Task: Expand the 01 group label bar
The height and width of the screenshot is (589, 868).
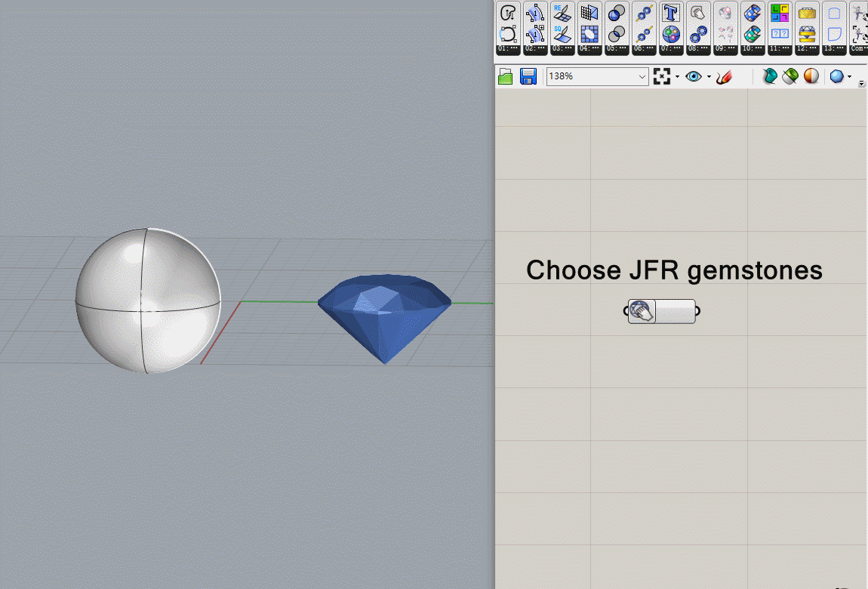Action: (508, 49)
